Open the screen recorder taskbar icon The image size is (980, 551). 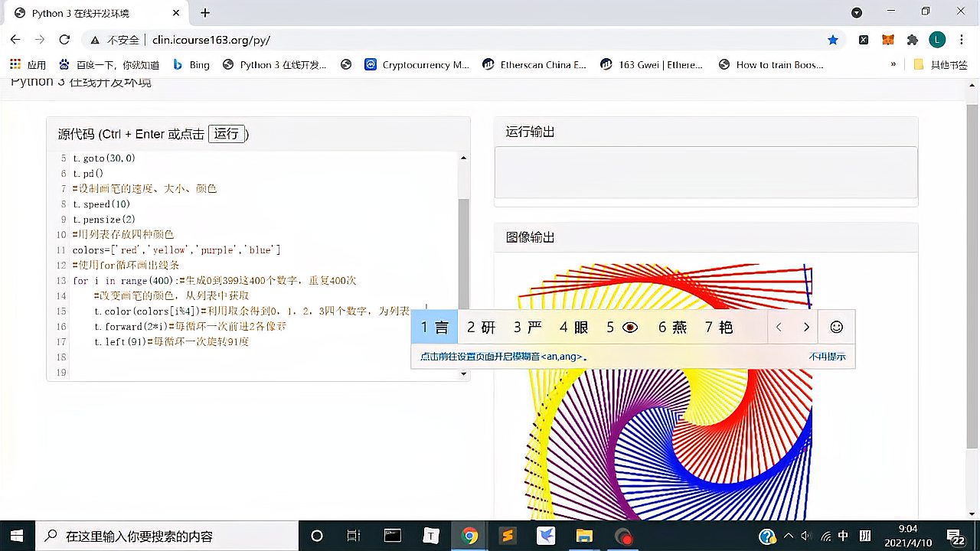[x=623, y=536]
